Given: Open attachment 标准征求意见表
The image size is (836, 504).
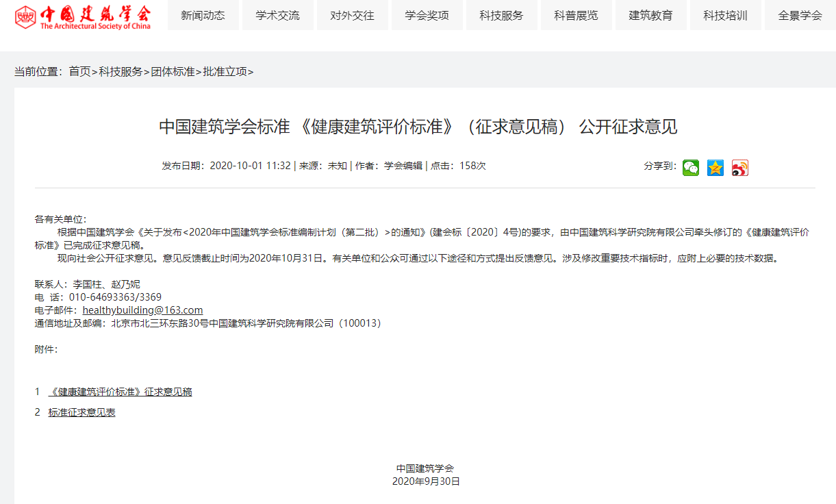Looking at the screenshot, I should (81, 412).
